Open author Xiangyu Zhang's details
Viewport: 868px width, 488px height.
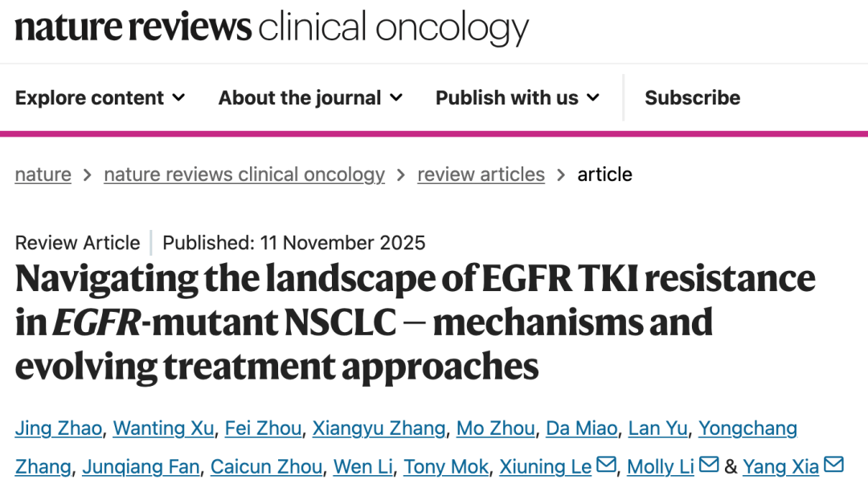pyautogui.click(x=379, y=429)
